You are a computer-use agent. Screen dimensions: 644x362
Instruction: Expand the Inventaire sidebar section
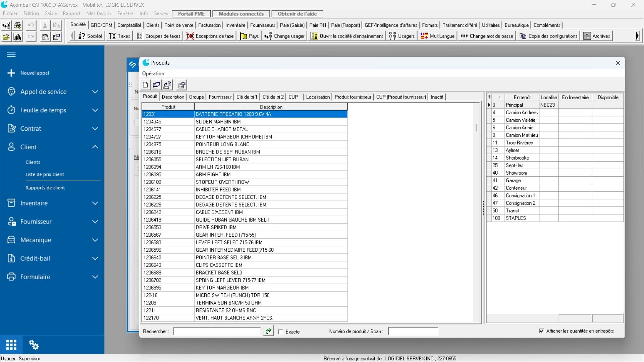click(x=95, y=203)
